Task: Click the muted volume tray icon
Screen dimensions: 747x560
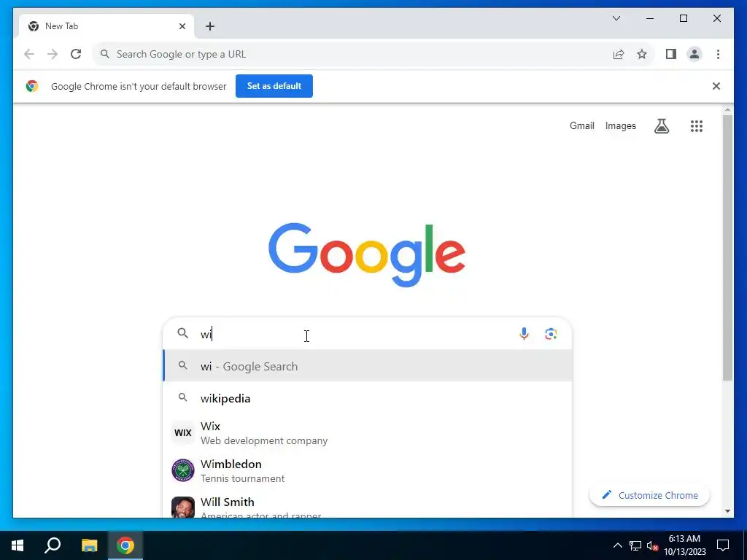Action: click(652, 545)
